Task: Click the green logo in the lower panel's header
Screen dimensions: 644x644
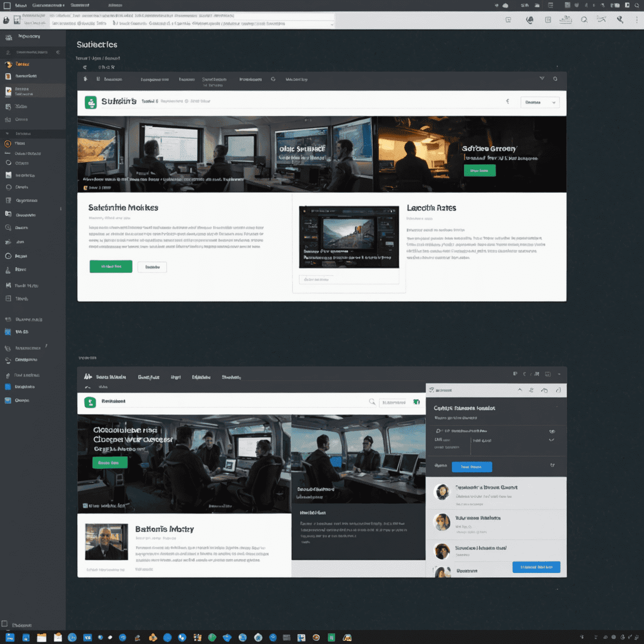Action: click(x=90, y=402)
